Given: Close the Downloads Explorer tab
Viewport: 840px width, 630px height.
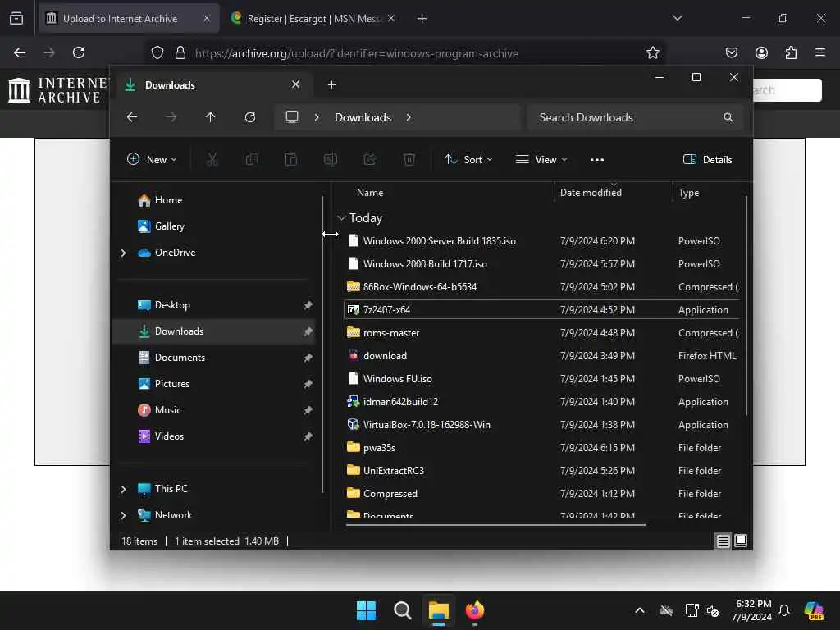Looking at the screenshot, I should (x=295, y=84).
